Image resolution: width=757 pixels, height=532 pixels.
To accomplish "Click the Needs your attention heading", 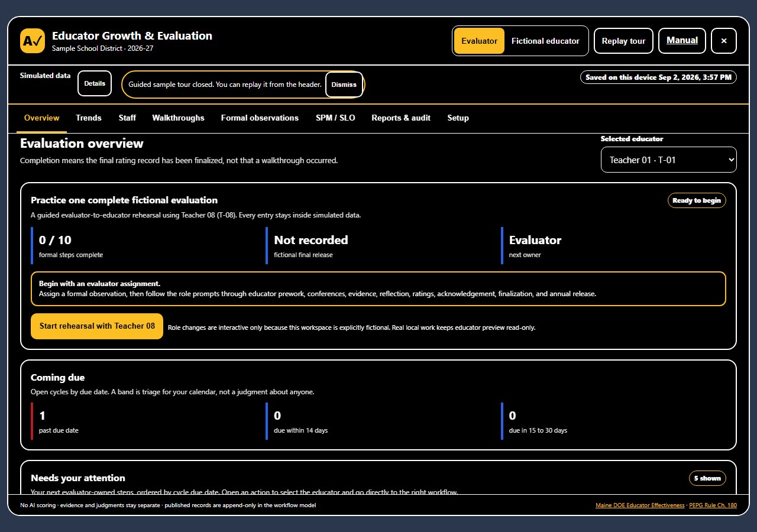I will (x=78, y=478).
